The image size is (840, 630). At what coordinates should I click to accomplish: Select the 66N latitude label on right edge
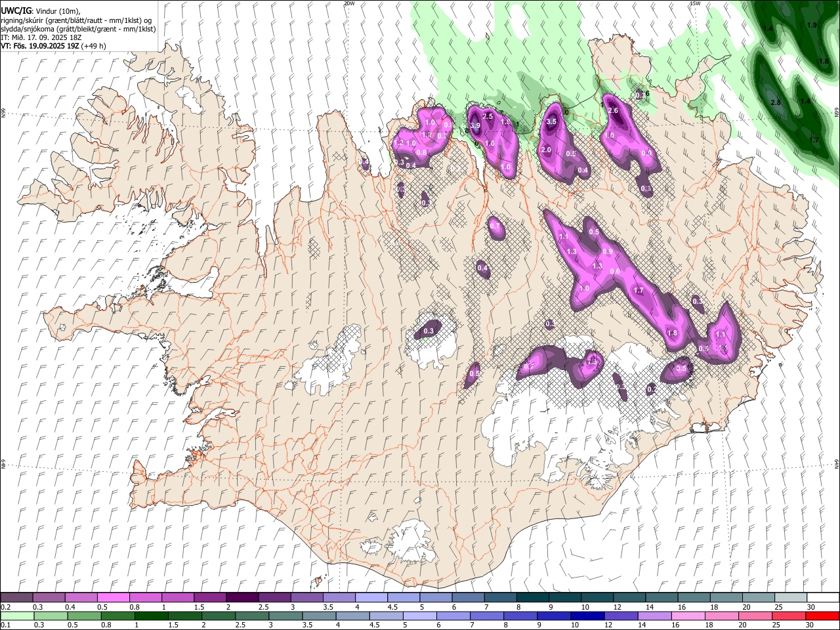[837, 114]
